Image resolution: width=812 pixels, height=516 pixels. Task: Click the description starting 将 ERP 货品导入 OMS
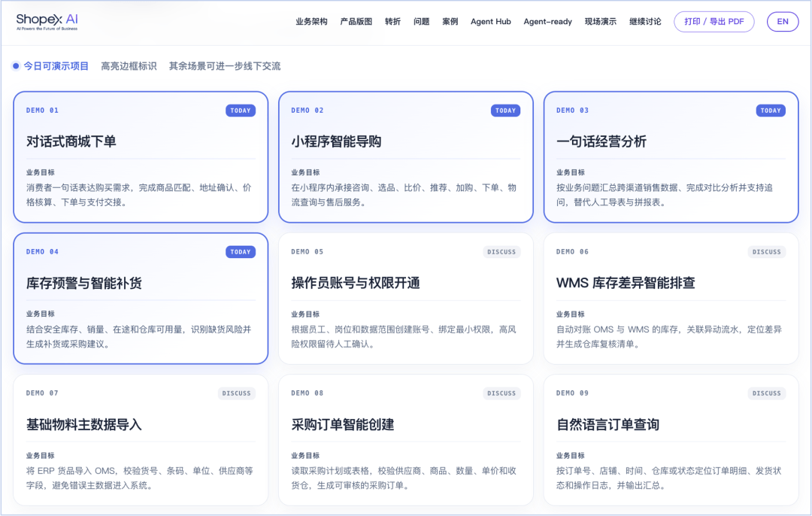click(x=140, y=478)
